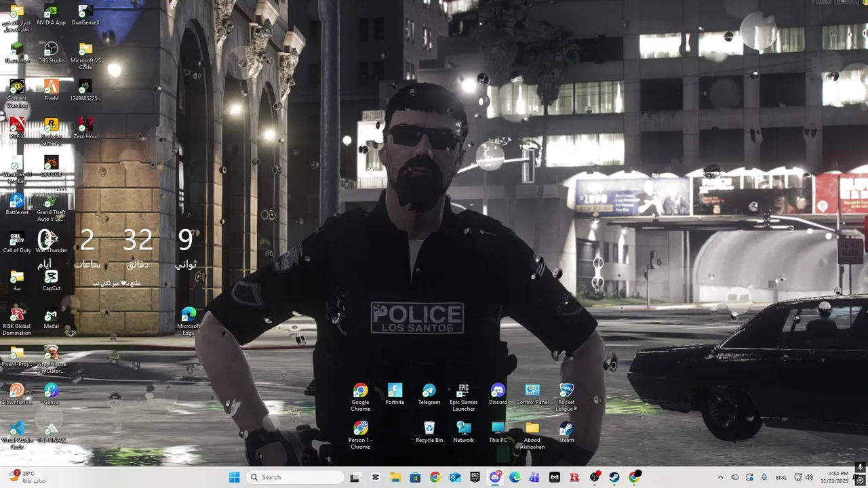Open Epic Games from the taskbar
The height and width of the screenshot is (488, 868).
click(x=475, y=477)
